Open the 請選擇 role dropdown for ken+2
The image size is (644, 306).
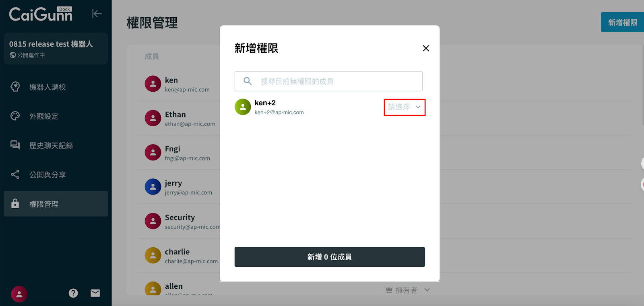pos(405,107)
